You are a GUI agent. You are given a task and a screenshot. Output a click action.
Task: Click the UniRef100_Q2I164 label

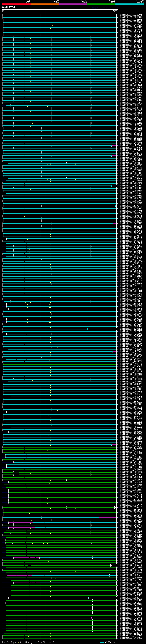[131, 85]
